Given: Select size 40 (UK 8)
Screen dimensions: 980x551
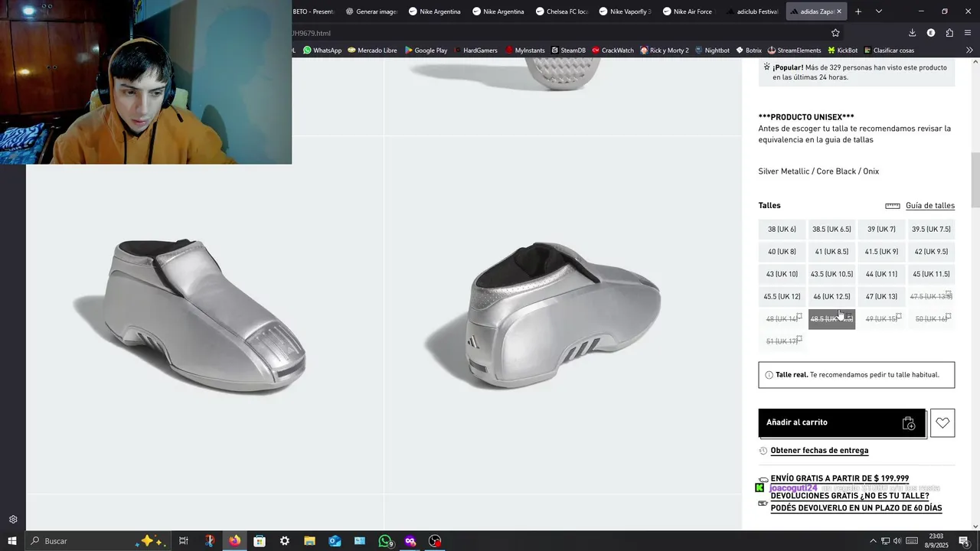Looking at the screenshot, I should (782, 252).
